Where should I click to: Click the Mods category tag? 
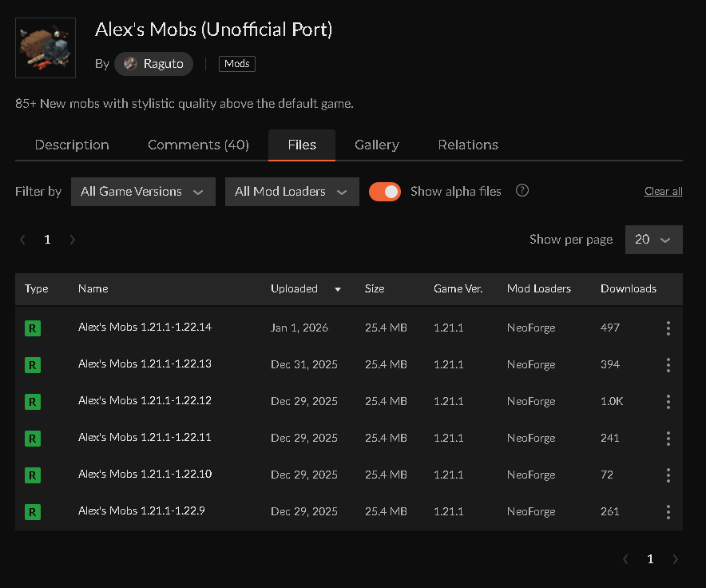click(237, 64)
